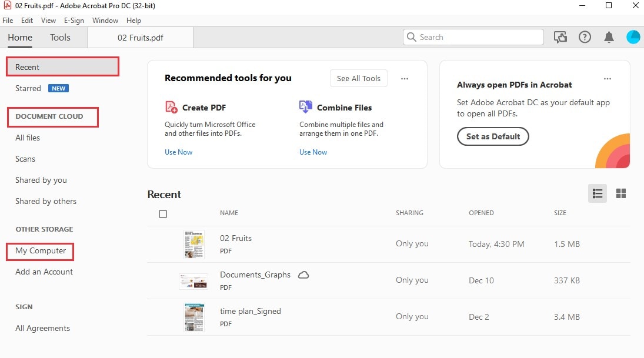The width and height of the screenshot is (644, 358).
Task: Open the E-Sign menu
Action: [74, 21]
